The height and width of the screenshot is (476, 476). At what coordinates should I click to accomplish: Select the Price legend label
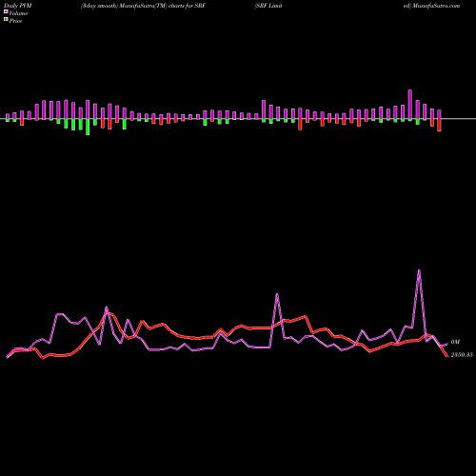click(15, 21)
